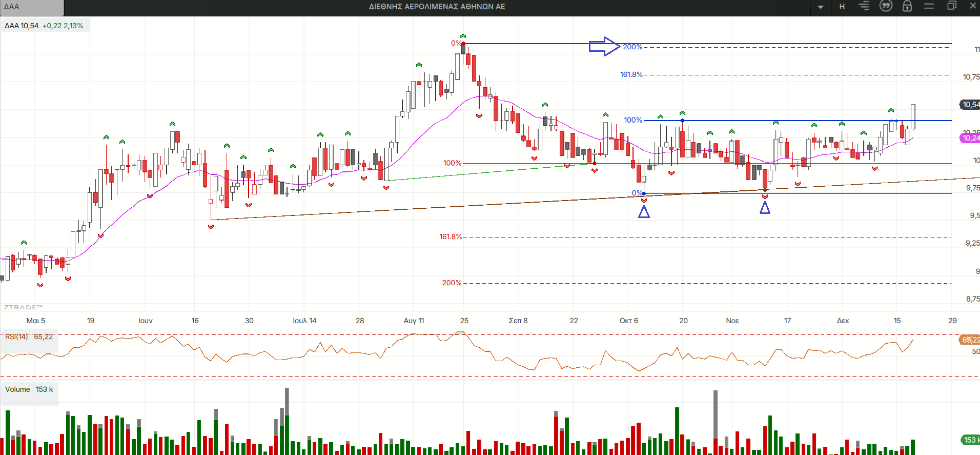This screenshot has width=980, height=455.
Task: Click the magenta moving average price tag
Action: click(x=970, y=138)
